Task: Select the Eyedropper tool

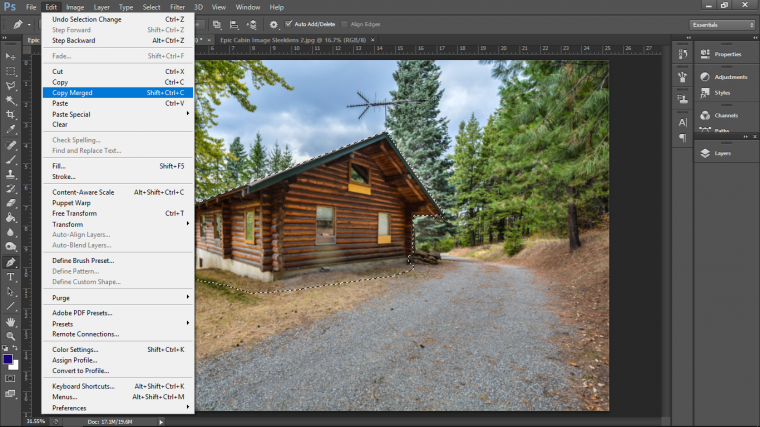Action: 10,129
